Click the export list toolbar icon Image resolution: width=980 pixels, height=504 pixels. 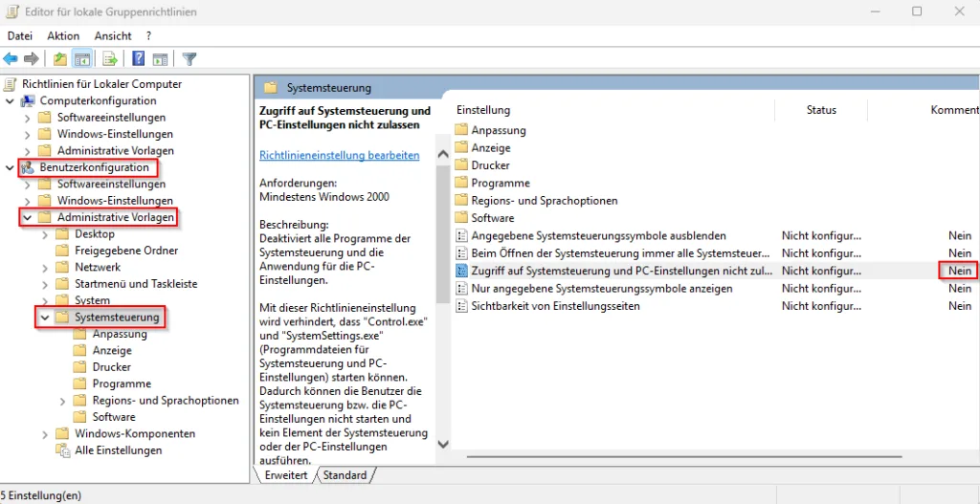click(x=111, y=59)
